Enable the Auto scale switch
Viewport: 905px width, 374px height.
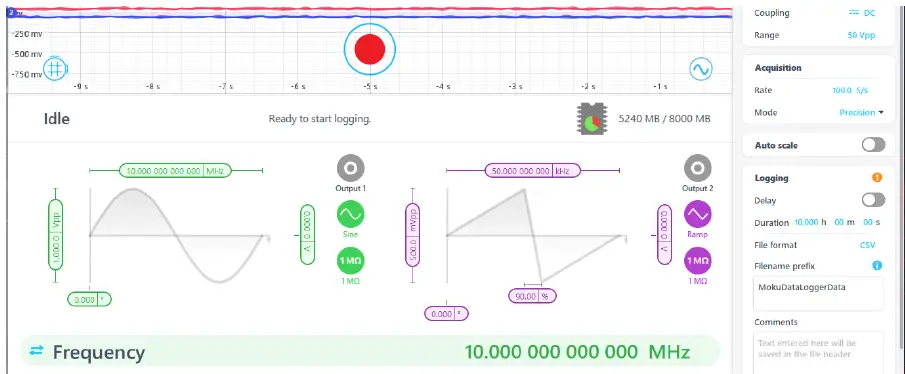(x=873, y=145)
